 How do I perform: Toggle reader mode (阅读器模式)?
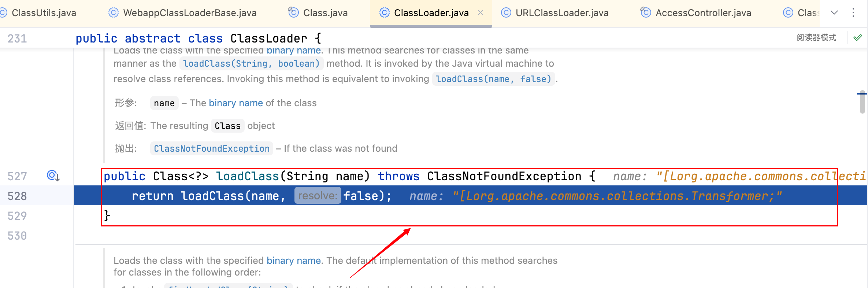pyautogui.click(x=816, y=38)
